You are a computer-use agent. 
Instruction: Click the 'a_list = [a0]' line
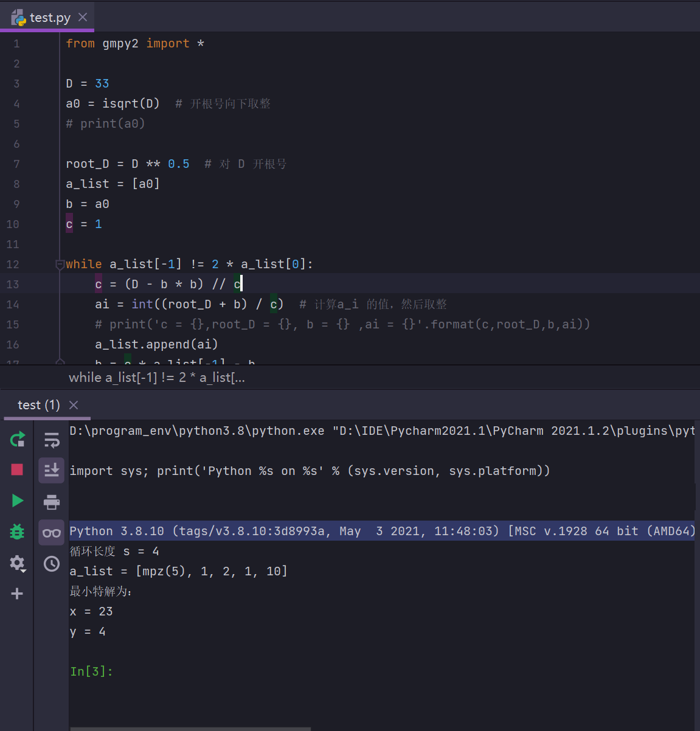point(113,184)
